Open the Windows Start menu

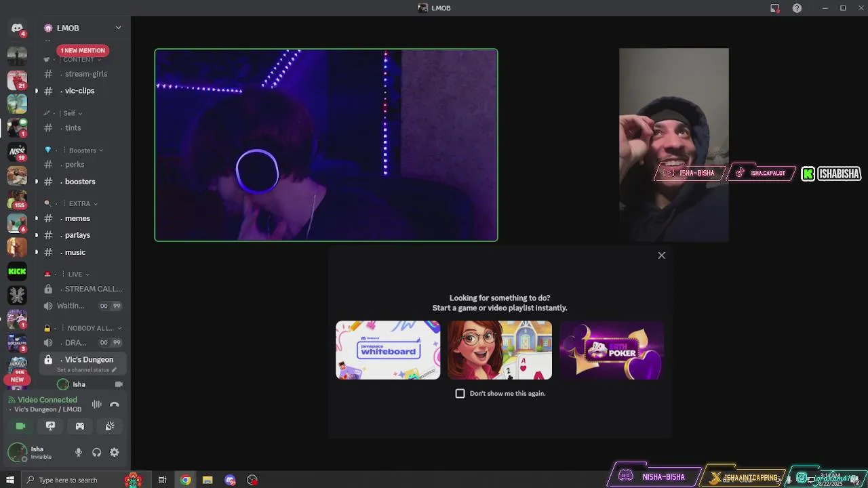click(x=10, y=480)
